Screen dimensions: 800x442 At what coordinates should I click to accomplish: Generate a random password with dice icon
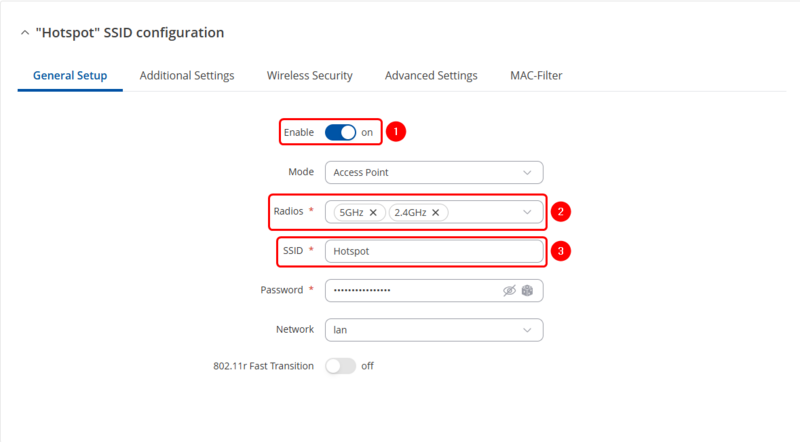(527, 290)
